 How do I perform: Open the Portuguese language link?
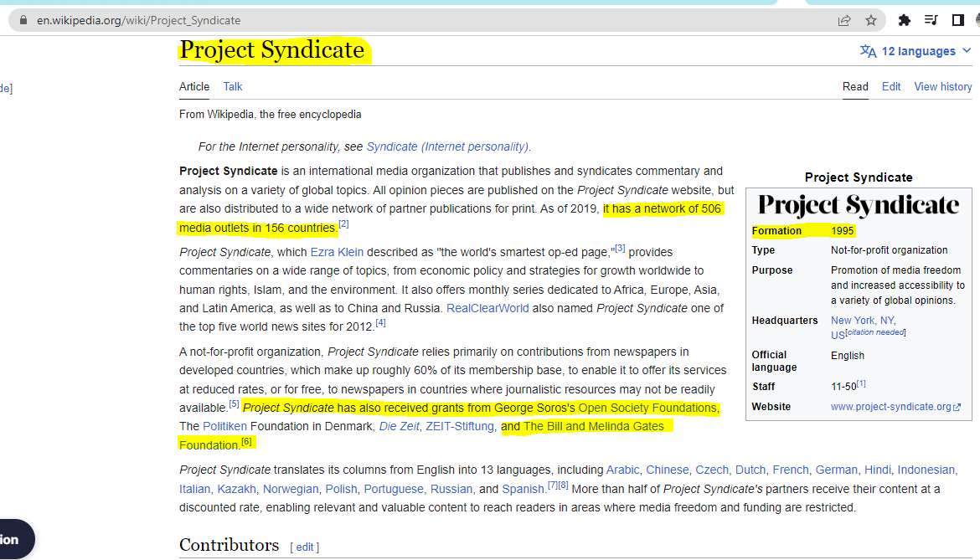tap(394, 490)
